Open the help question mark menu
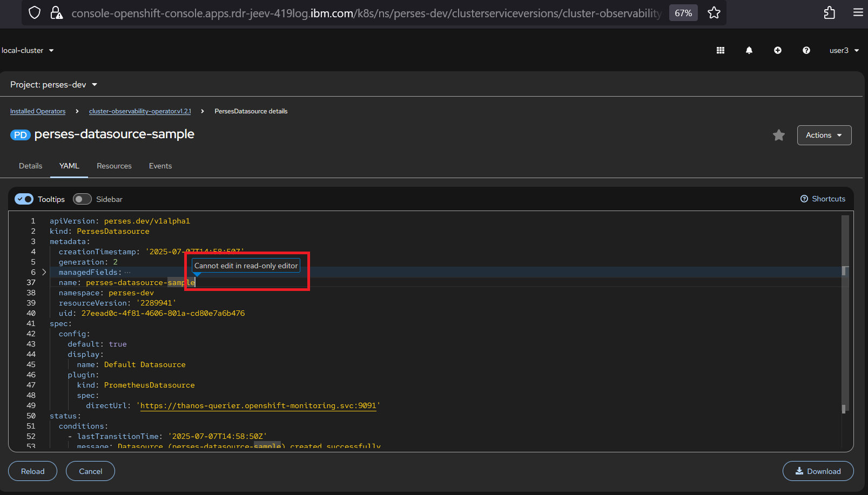Screen dimensions: 868x495 click(x=806, y=50)
